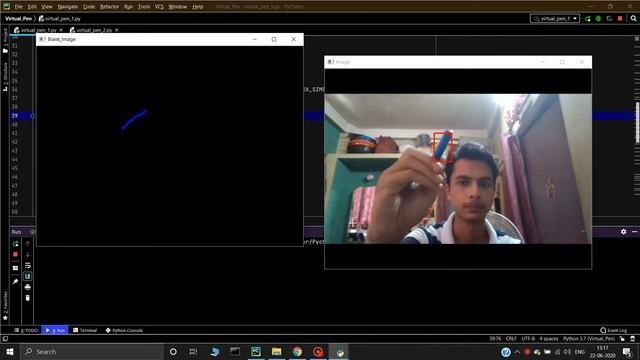
Task: Click the Windows Start button
Action: pos(10,351)
